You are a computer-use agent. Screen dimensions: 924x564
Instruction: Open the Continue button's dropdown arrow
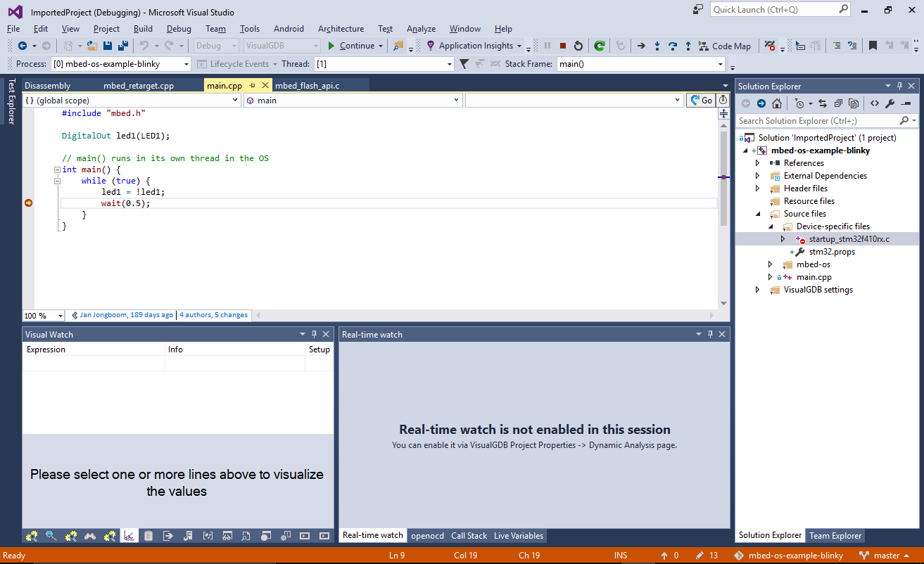click(381, 46)
